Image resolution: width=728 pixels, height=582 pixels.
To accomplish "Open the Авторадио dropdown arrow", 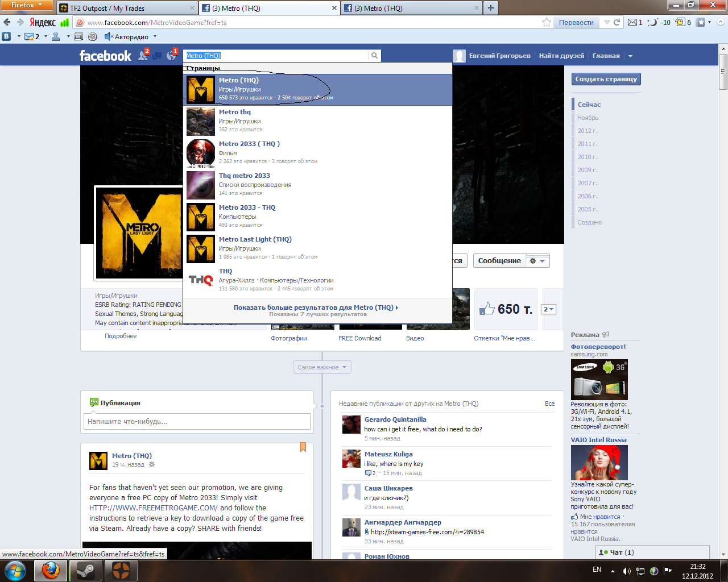I will point(155,36).
